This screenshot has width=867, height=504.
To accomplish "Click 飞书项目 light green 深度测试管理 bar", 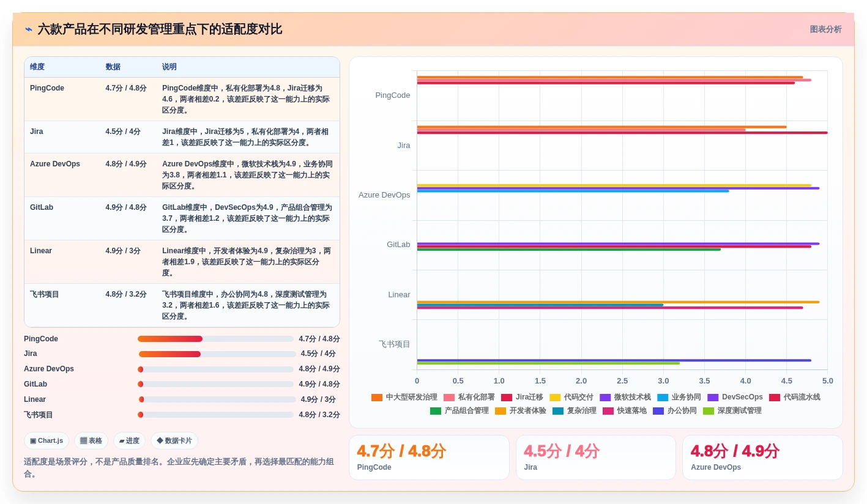I will pyautogui.click(x=548, y=363).
